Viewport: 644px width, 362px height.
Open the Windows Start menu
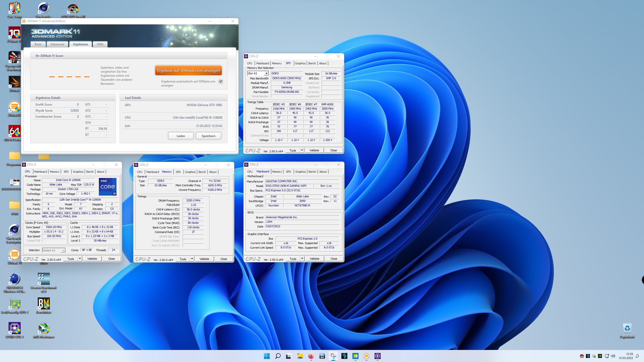pos(267,356)
